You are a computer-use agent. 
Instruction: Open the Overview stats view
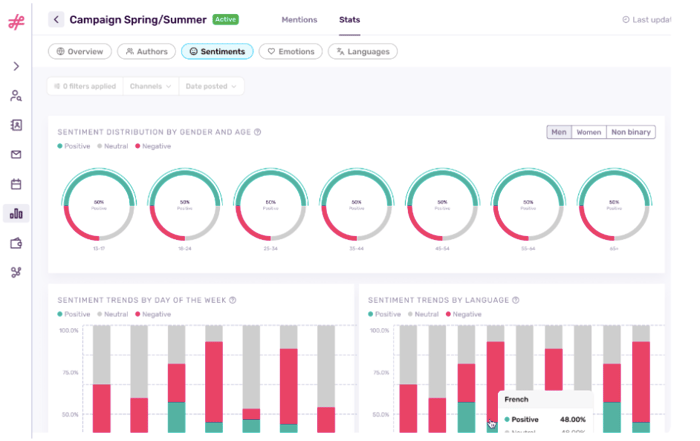click(x=80, y=52)
